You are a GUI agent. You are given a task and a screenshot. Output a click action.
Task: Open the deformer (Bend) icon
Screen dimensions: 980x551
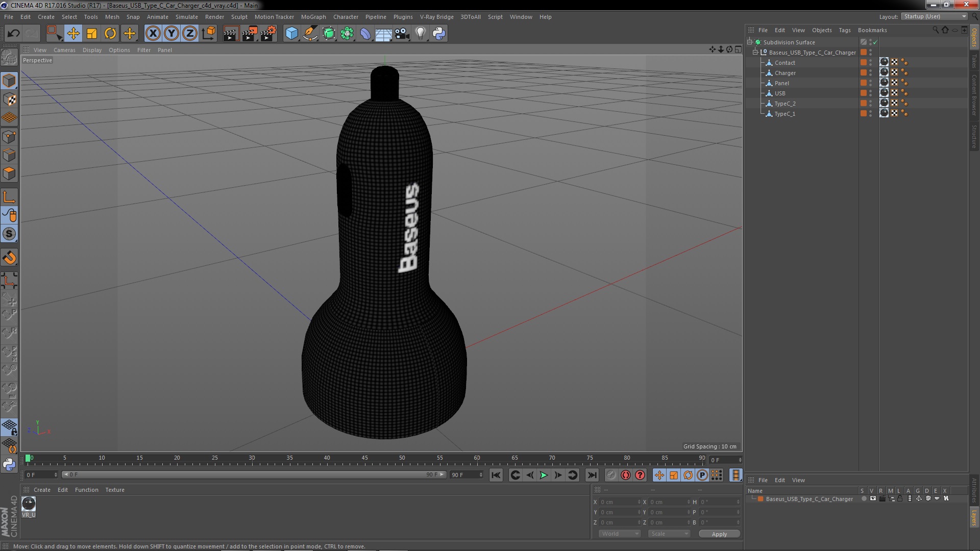tap(365, 34)
